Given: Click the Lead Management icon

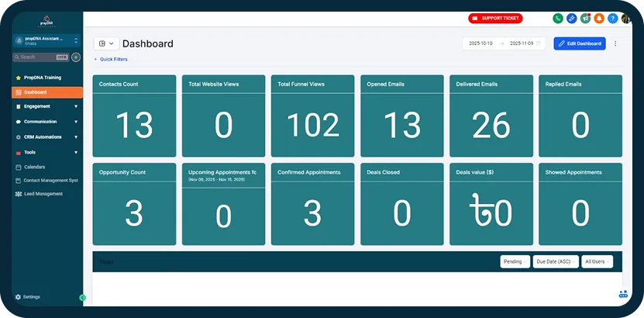Looking at the screenshot, I should coord(18,194).
